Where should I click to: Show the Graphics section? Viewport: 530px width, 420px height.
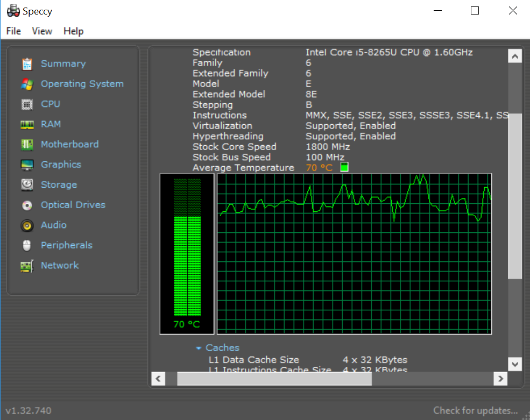(x=61, y=165)
